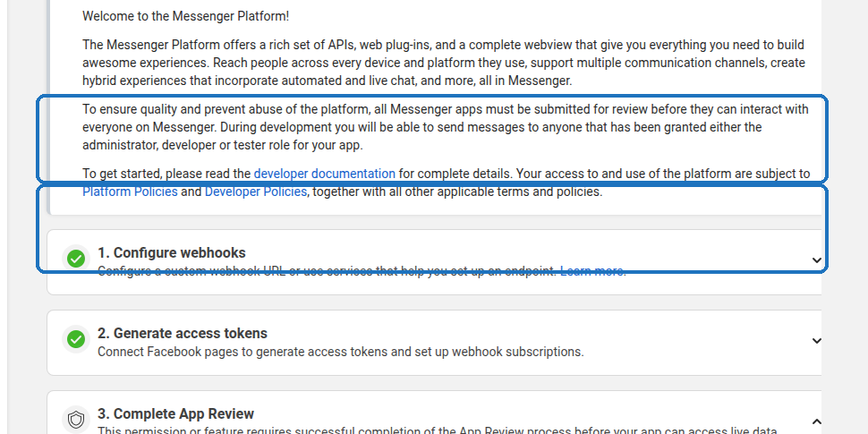Screen dimensions: 868x434
Task: Expand the Configure webhooks chevron
Action: (x=816, y=260)
